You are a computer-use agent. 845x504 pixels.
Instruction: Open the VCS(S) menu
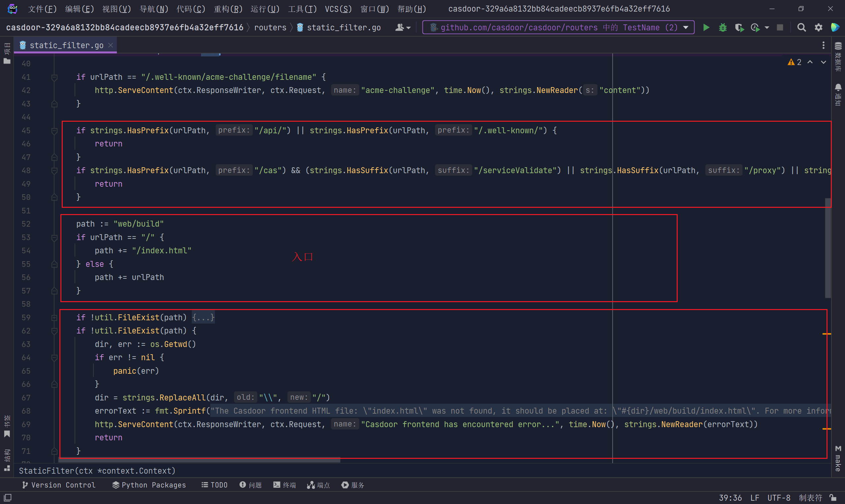338,9
